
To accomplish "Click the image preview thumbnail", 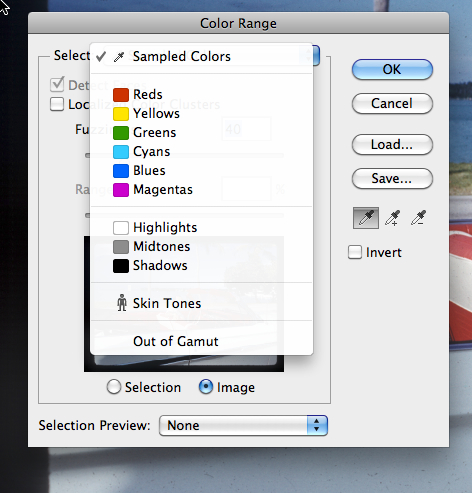I will (184, 304).
